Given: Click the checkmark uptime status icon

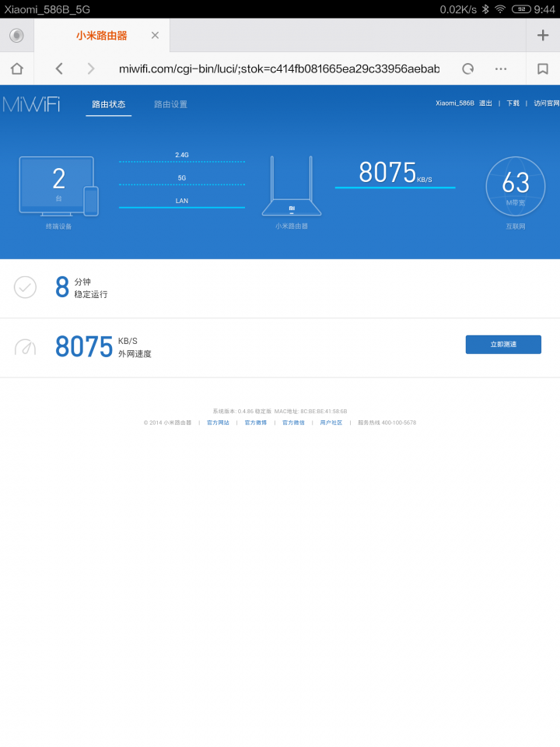Looking at the screenshot, I should 25,287.
